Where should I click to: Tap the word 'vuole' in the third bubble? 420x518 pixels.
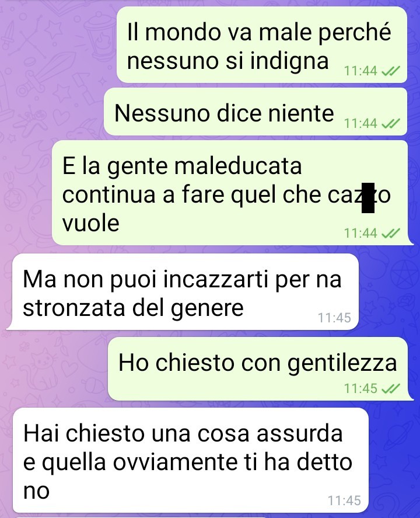point(91,223)
